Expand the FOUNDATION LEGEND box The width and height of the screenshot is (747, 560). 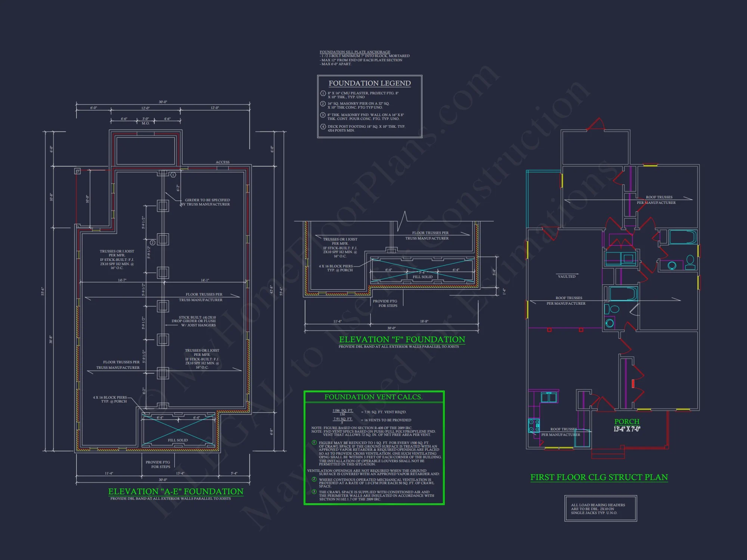(369, 83)
